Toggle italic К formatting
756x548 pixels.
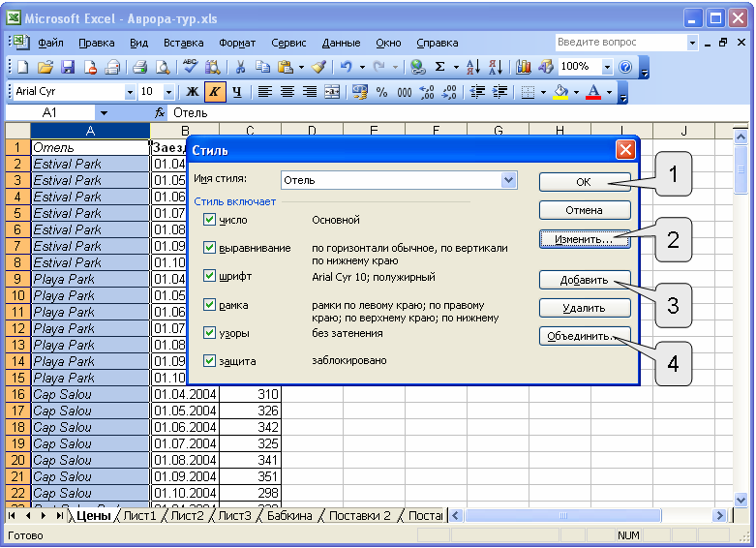215,92
